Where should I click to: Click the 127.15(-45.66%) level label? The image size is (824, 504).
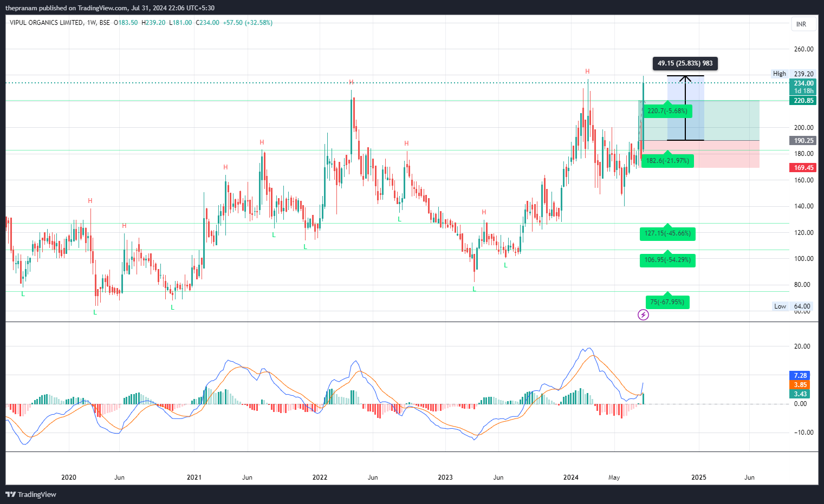[667, 233]
